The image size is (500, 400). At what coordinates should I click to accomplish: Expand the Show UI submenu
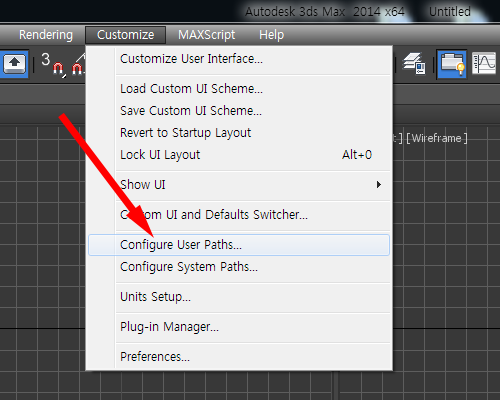(x=239, y=185)
